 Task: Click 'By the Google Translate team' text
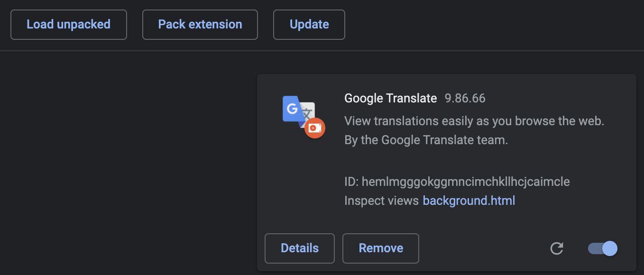point(426,140)
